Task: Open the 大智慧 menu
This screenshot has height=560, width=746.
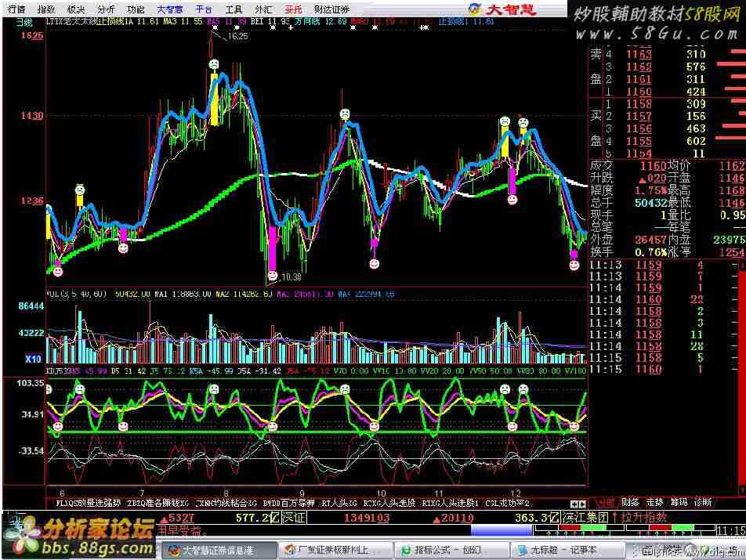Action: pyautogui.click(x=170, y=9)
